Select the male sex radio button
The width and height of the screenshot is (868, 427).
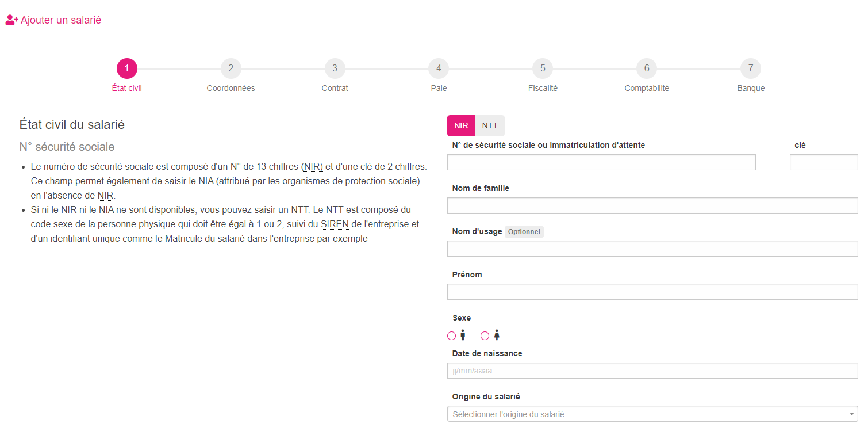tap(451, 335)
